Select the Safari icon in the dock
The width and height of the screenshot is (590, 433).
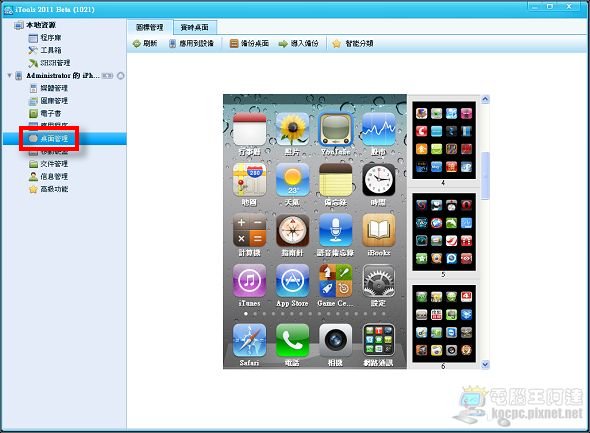coord(249,340)
